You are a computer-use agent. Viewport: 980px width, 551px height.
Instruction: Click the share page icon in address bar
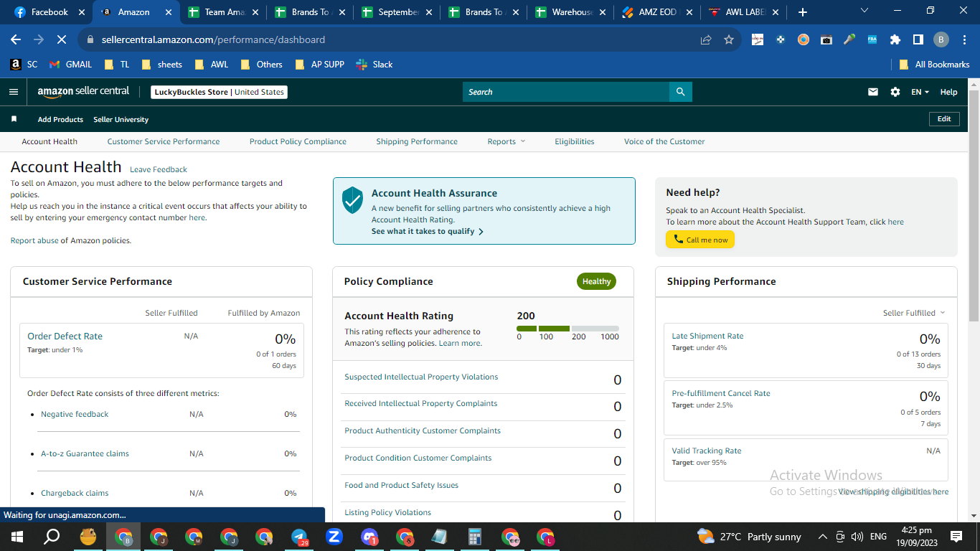[706, 39]
